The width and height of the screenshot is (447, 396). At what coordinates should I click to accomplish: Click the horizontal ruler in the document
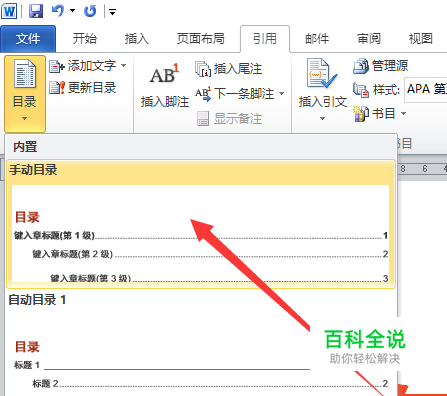pyautogui.click(x=423, y=169)
